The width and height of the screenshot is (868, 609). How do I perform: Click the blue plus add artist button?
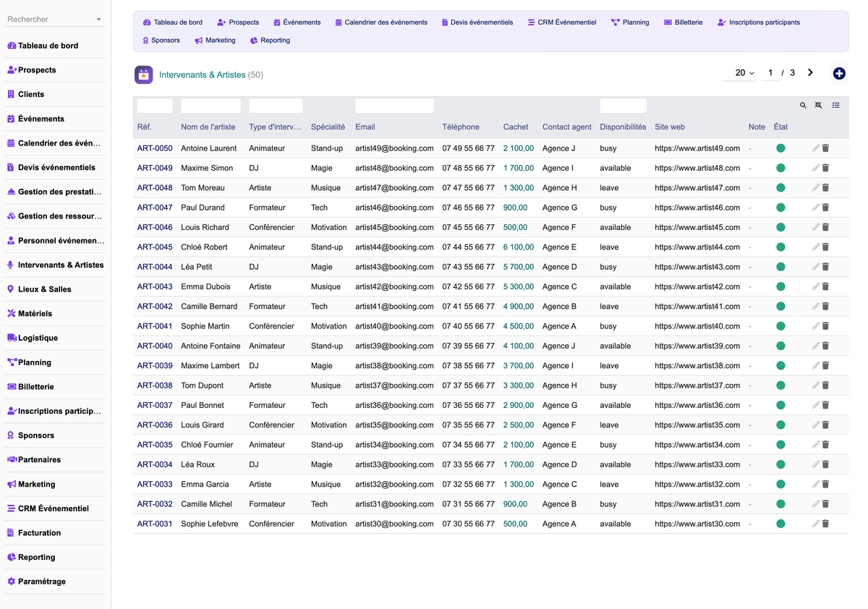[839, 73]
